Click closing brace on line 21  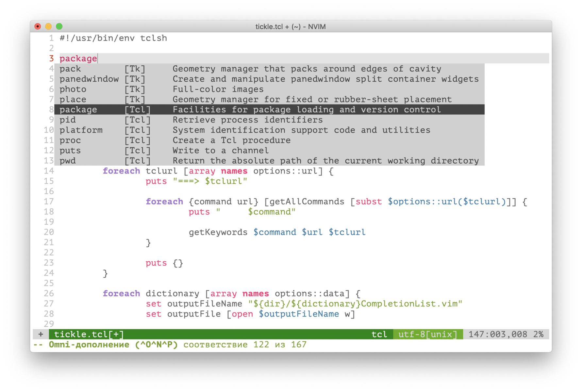click(x=148, y=243)
